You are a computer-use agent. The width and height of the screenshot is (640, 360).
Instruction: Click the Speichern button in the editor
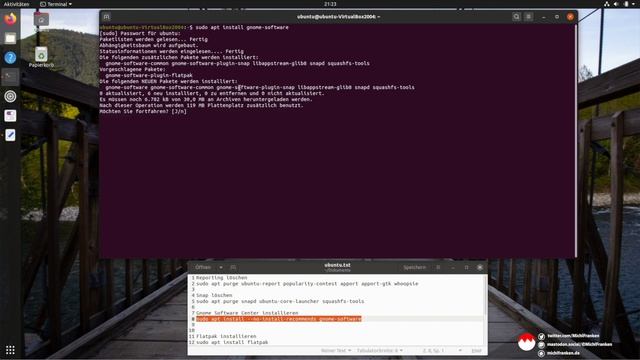coord(414,267)
